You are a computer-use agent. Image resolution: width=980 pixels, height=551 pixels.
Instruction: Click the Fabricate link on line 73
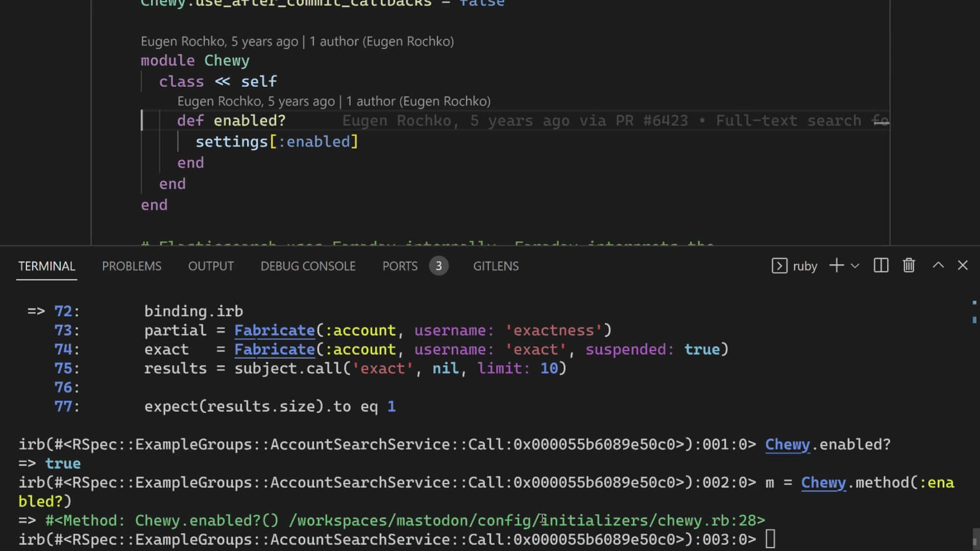coord(274,330)
